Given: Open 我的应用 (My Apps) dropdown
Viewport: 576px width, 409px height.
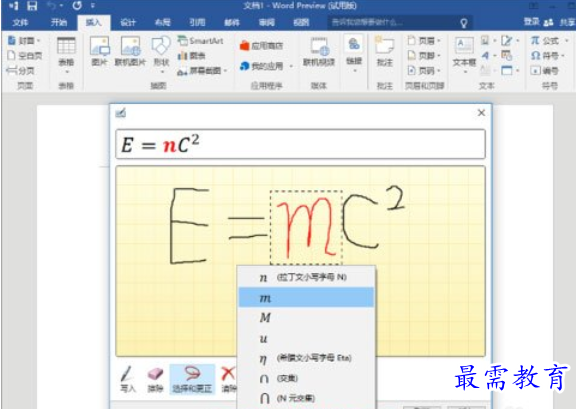Looking at the screenshot, I should [x=266, y=66].
